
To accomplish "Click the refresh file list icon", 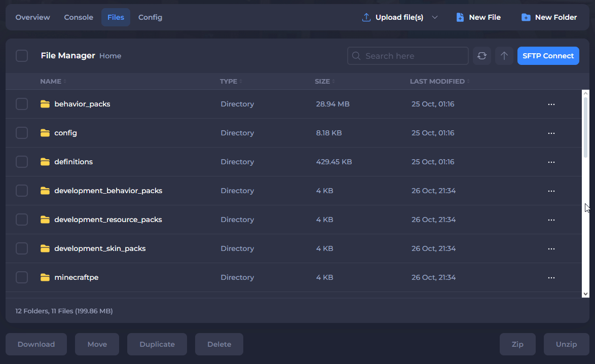I will click(482, 56).
